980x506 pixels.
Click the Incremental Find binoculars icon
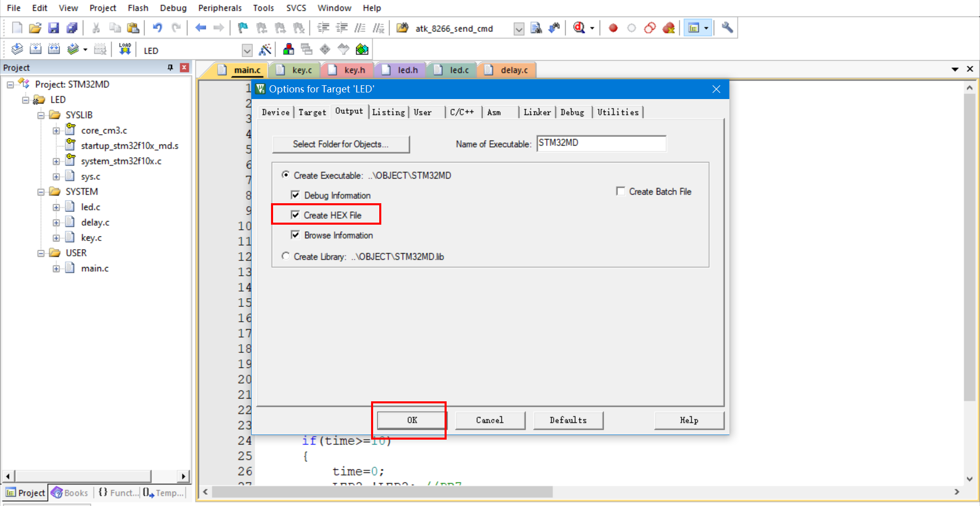point(554,28)
